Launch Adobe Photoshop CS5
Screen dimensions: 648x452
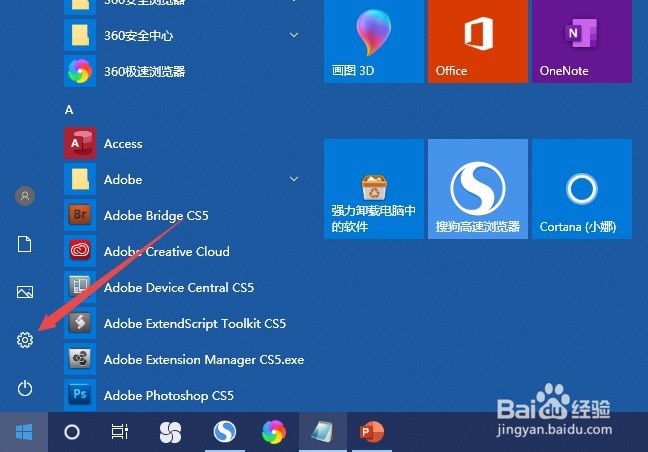(x=184, y=395)
